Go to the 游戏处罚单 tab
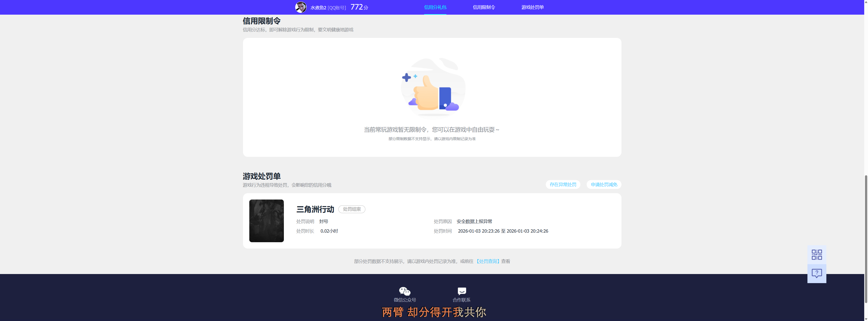 click(532, 7)
